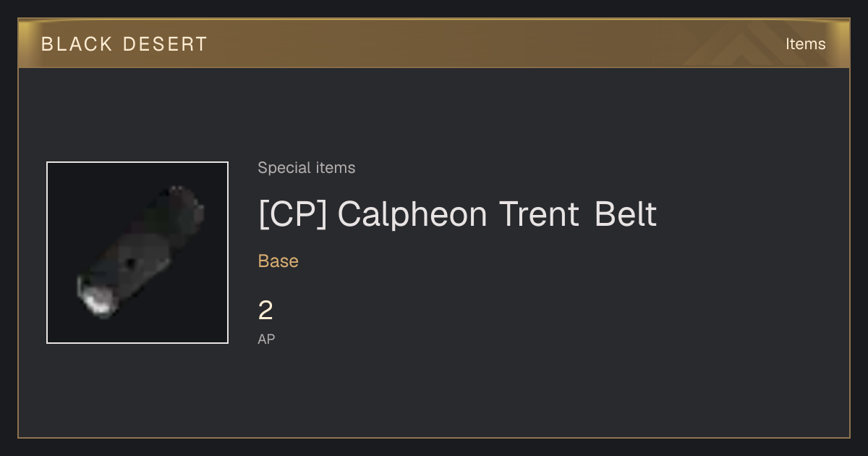The image size is (868, 456).
Task: Click the gold header banner's center
Action: coord(434,43)
